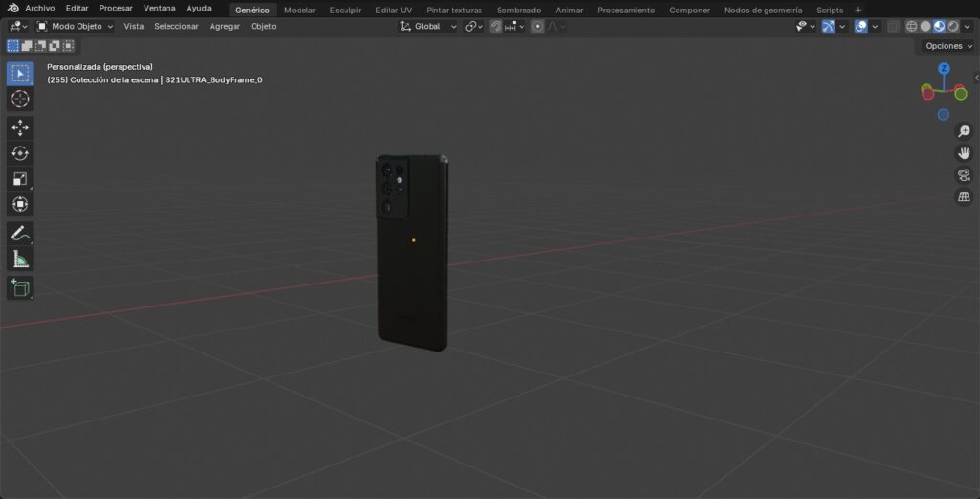
Task: Set selection mode to subtract
Action: [40, 46]
